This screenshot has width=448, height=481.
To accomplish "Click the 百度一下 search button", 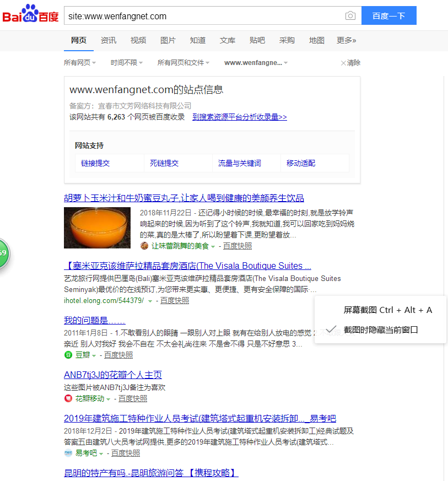I will (389, 15).
